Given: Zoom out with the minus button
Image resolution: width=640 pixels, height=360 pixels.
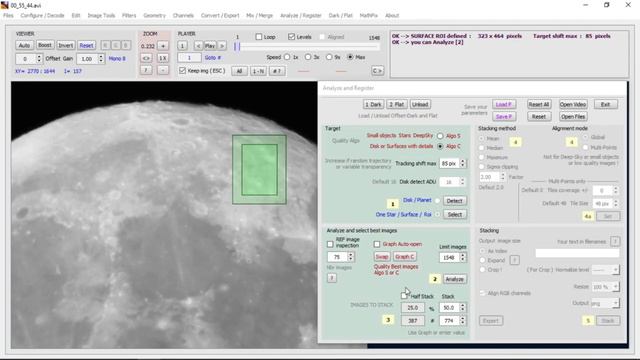Looking at the screenshot, I should point(163,70).
